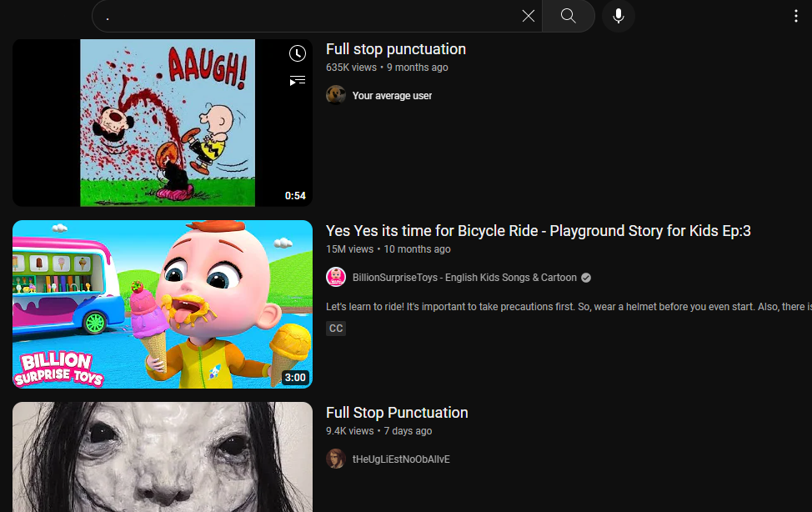Open the Billion Surprise Toys thumbnail
The image size is (812, 512).
coord(163,304)
